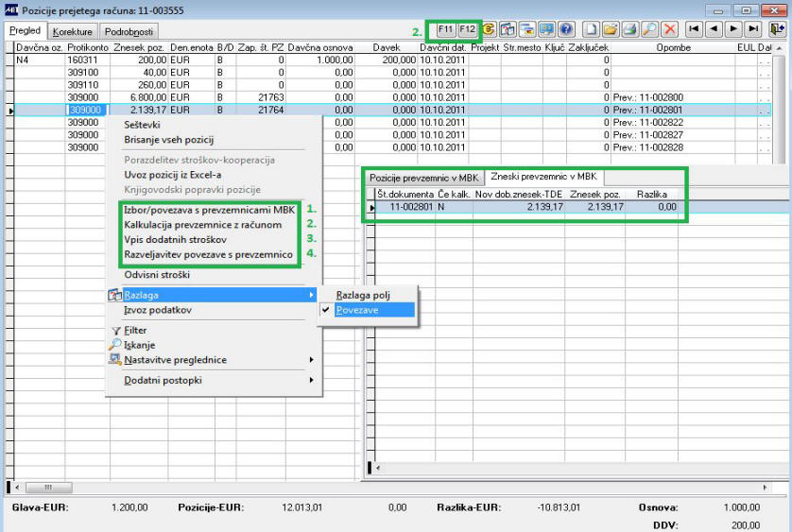Viewport: 792px width, 532px height.
Task: Click the euro currency coin icon
Action: pos(489,29)
